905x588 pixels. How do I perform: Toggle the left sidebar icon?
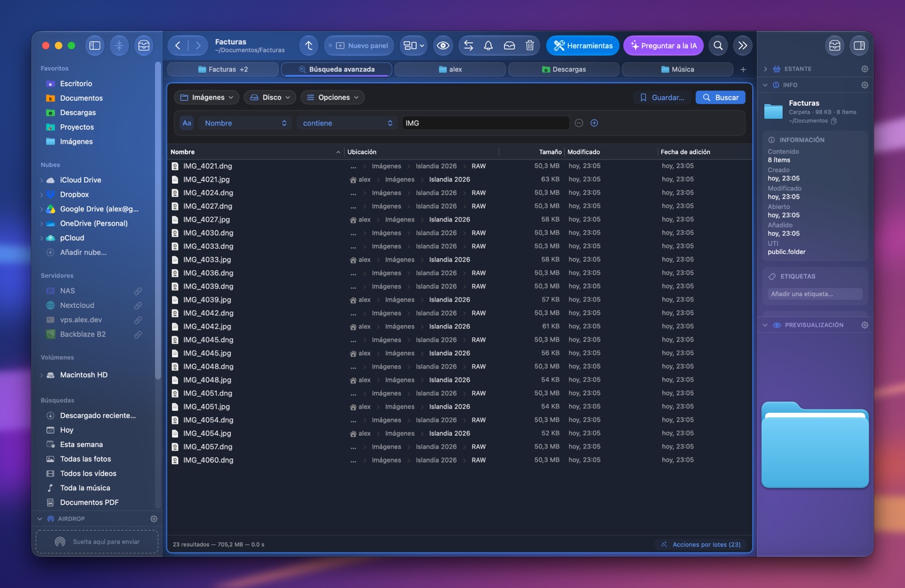[x=95, y=46]
